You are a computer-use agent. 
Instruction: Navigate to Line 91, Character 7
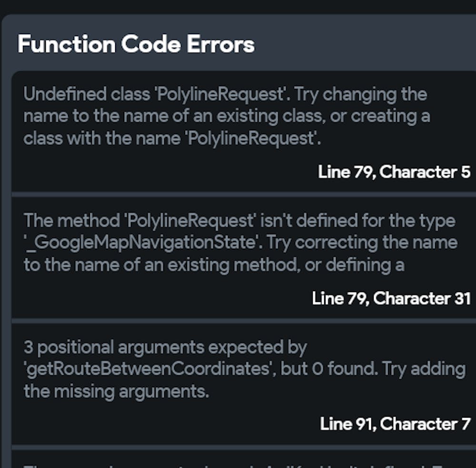(395, 423)
